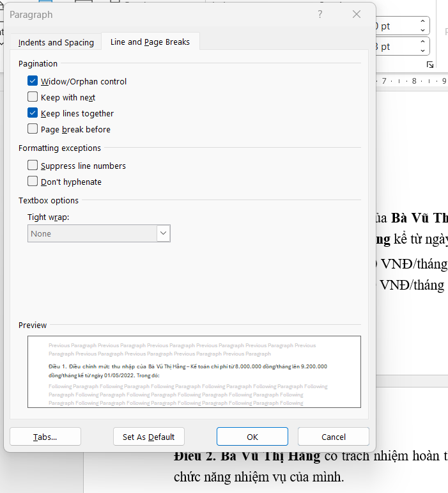Click Set As Default button
The image size is (448, 493).
tap(149, 436)
